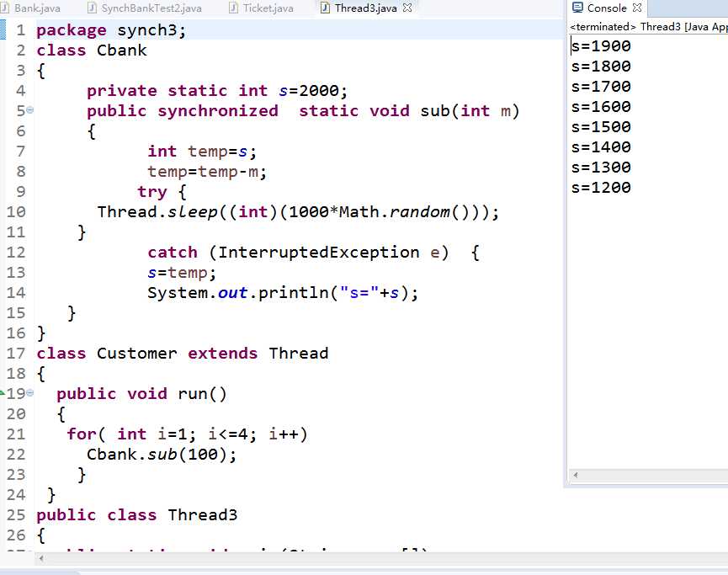Close the Console view with X
The width and height of the screenshot is (728, 575).
click(x=637, y=8)
